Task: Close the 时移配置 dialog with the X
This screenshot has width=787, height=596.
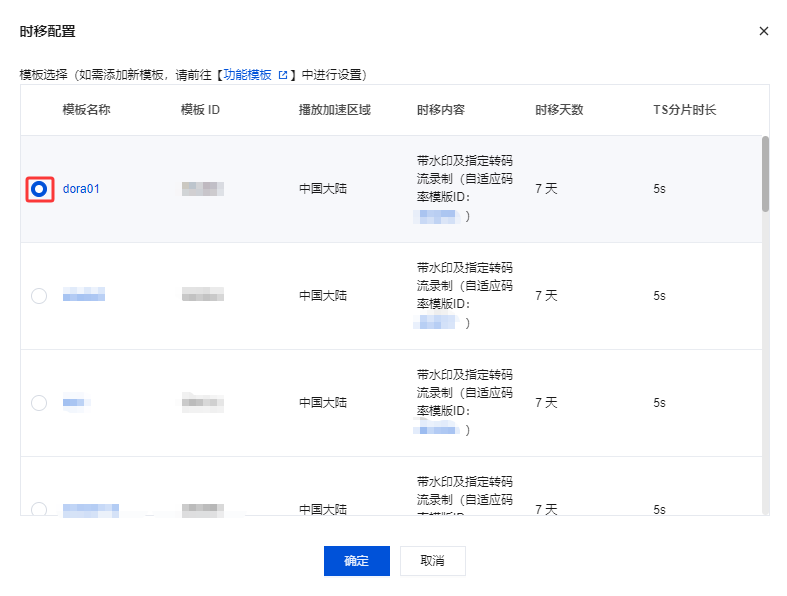Action: 764,31
